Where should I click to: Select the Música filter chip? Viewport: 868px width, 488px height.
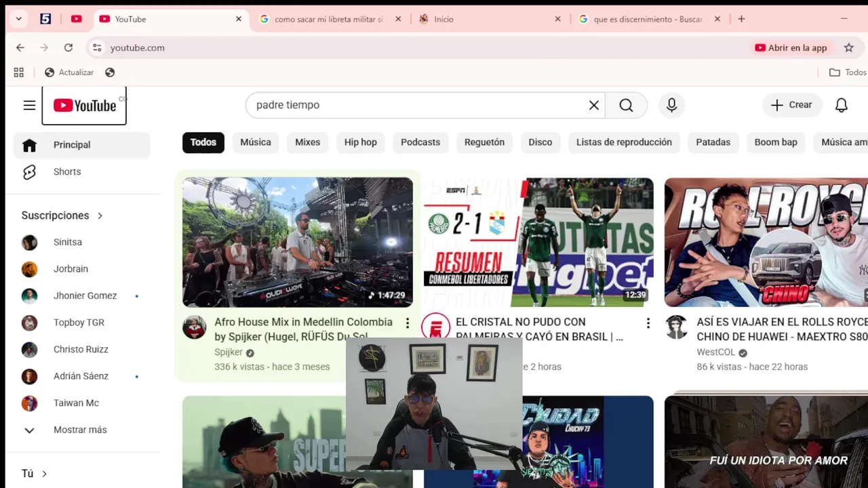(256, 142)
